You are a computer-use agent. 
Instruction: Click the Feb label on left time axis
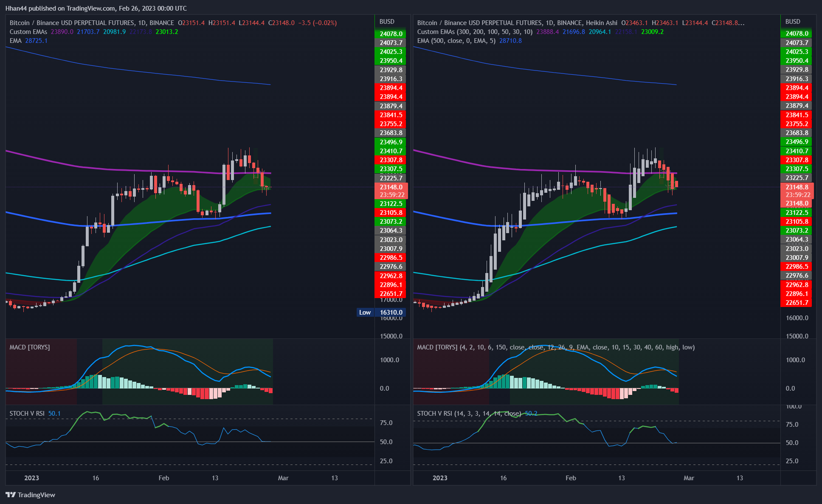[164, 478]
